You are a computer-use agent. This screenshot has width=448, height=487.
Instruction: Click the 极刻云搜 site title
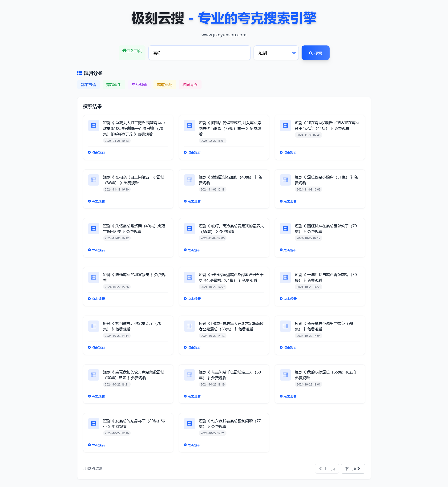158,18
